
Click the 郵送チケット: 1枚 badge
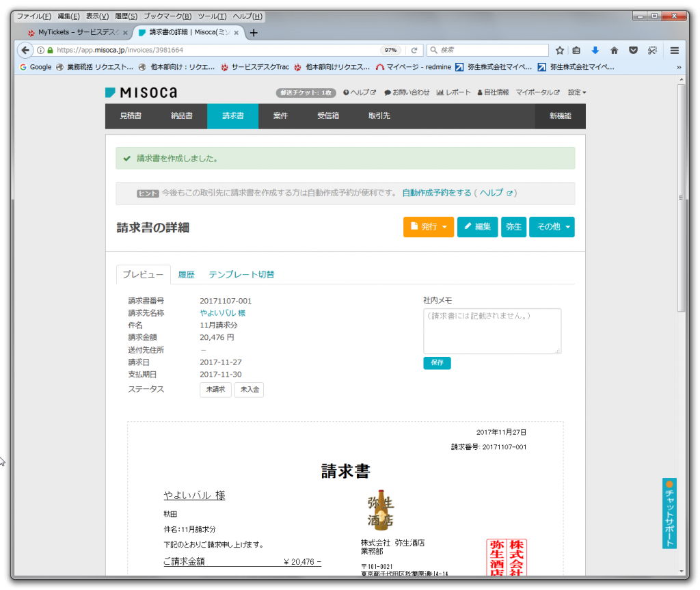[306, 92]
